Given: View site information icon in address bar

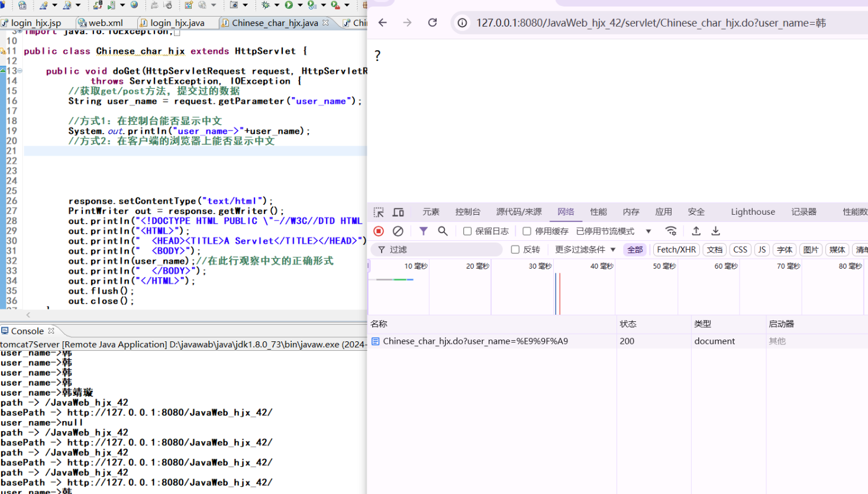Looking at the screenshot, I should 462,22.
